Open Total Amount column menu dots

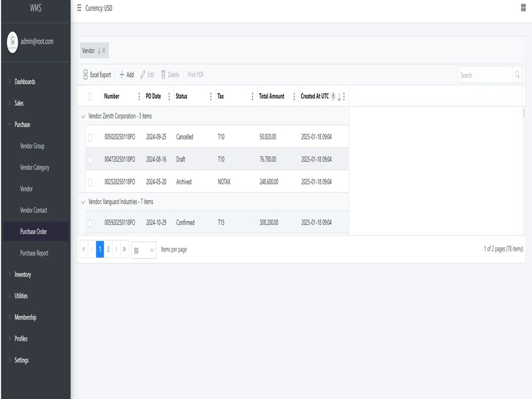click(x=294, y=96)
